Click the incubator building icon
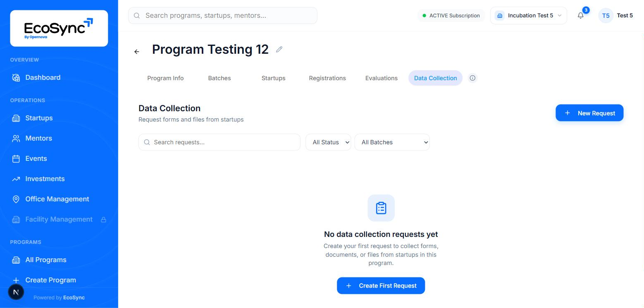The height and width of the screenshot is (308, 644). [x=500, y=16]
